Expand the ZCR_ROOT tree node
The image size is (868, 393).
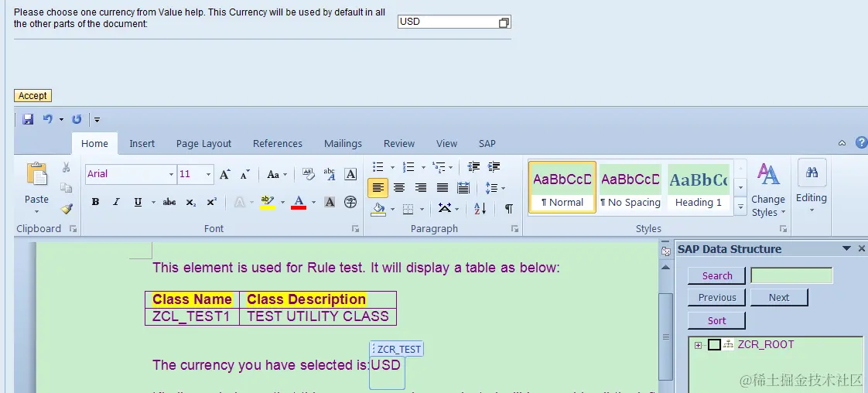point(698,345)
